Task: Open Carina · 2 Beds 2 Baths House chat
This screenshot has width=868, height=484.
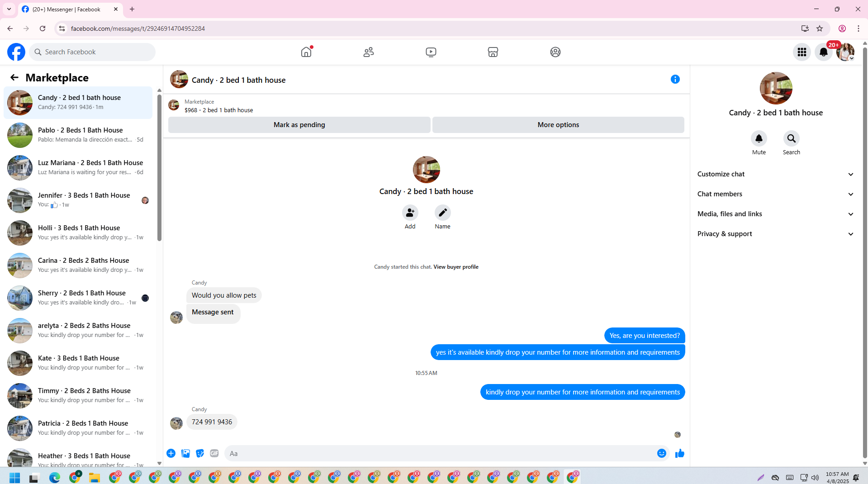Action: point(78,266)
